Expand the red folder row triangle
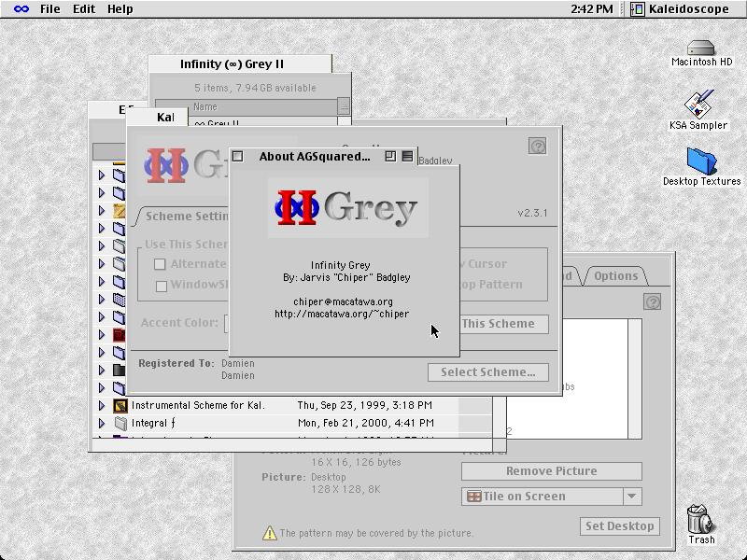Image resolution: width=747 pixels, height=560 pixels. click(x=102, y=335)
